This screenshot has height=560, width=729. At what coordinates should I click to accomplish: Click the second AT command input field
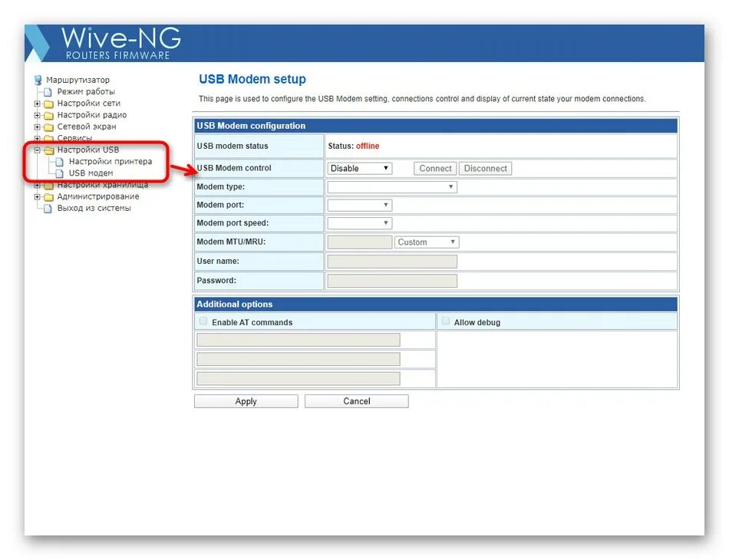(298, 359)
